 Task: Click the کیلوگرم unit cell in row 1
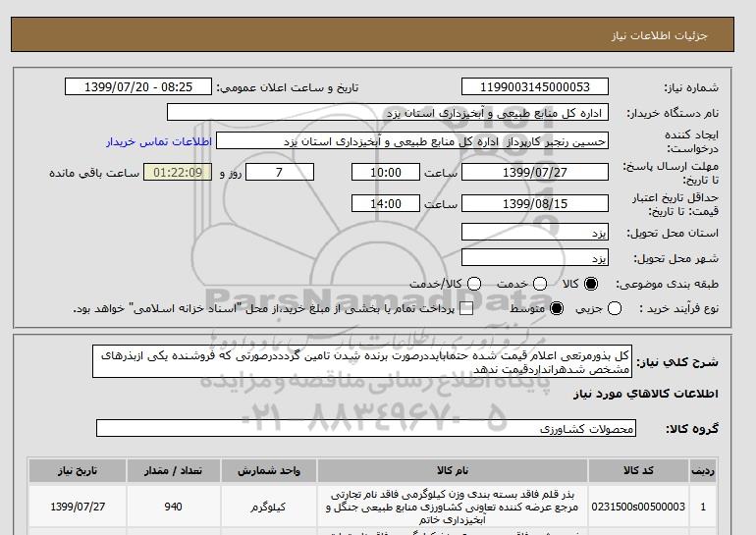coord(269,507)
